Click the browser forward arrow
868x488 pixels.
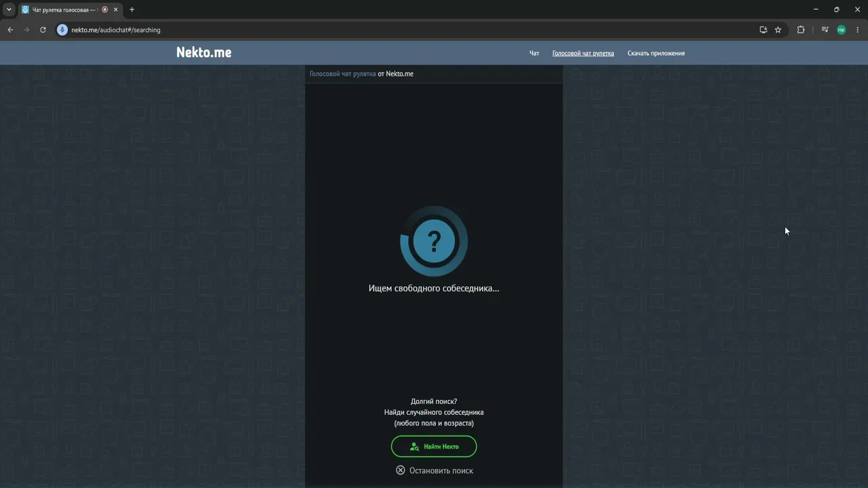pos(26,30)
